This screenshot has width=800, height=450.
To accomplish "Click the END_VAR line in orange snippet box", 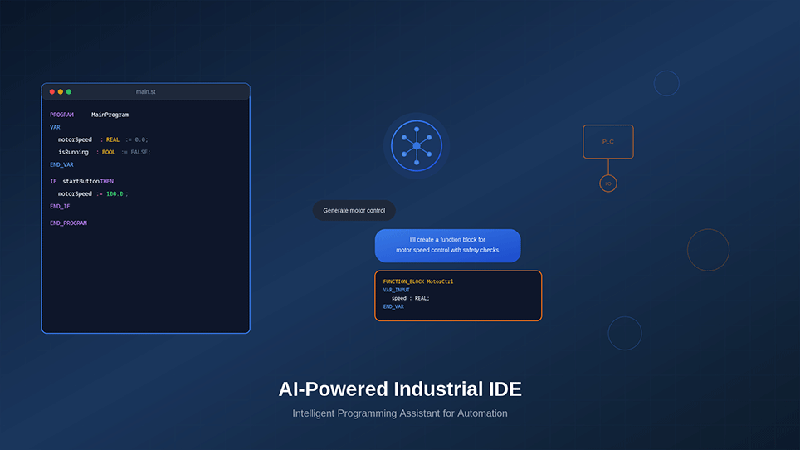I will click(x=393, y=307).
